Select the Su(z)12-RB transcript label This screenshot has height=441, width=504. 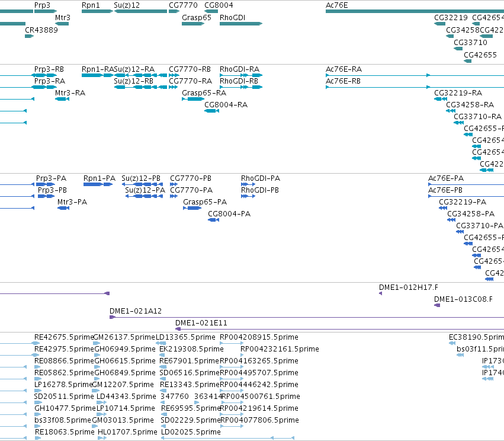tap(133, 81)
